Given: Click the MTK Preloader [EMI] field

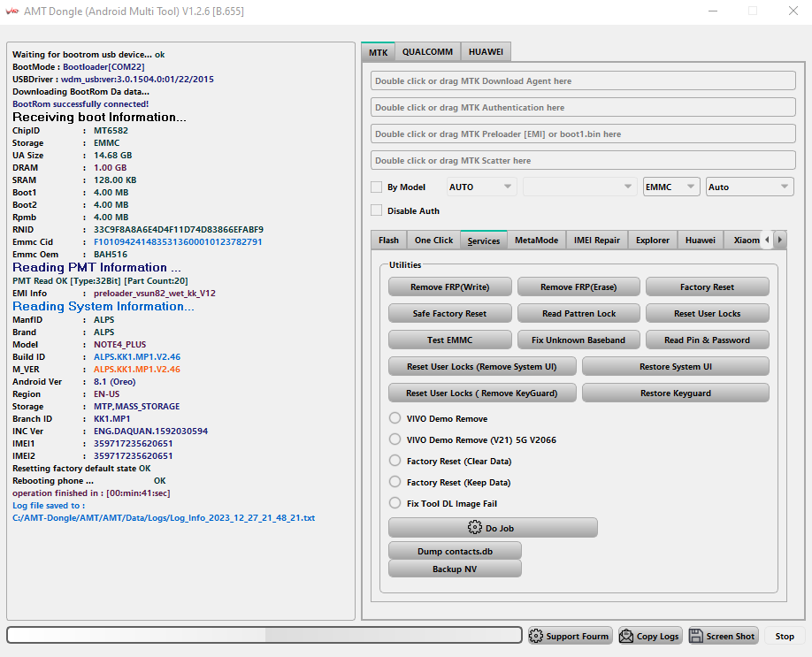Looking at the screenshot, I should (x=583, y=134).
